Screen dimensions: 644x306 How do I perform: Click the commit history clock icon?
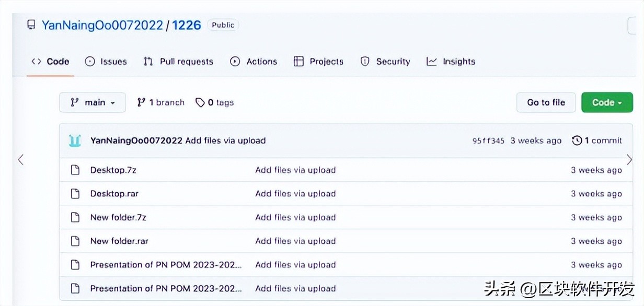click(577, 140)
